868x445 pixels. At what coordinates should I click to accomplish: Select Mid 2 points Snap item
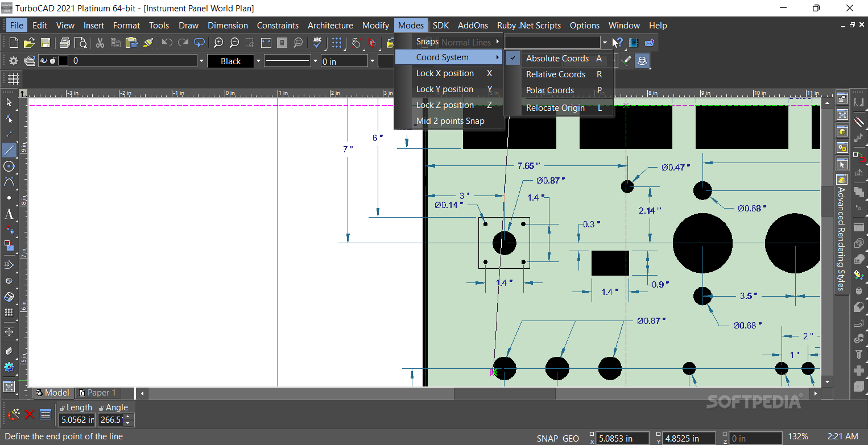coord(449,121)
